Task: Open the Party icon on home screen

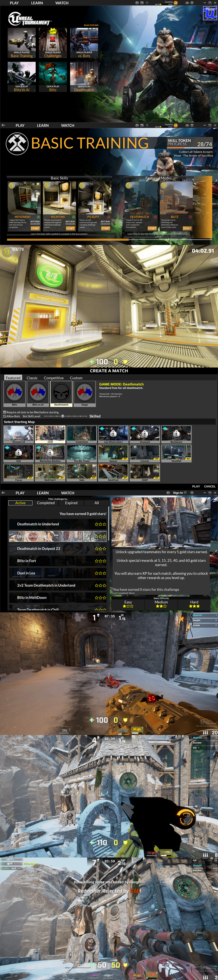Action: tap(210, 13)
